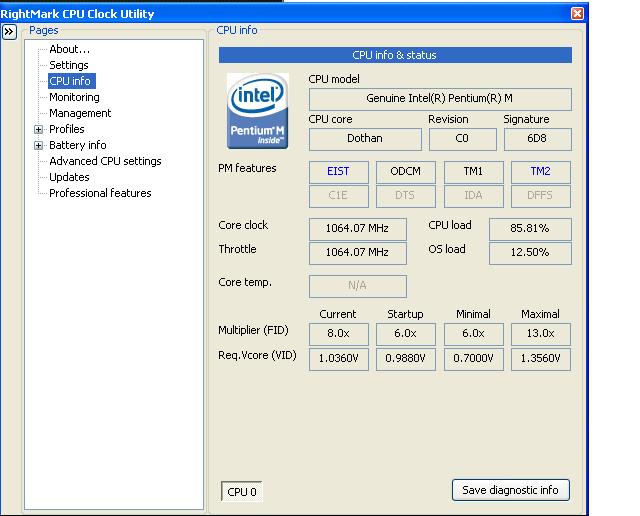Click the startup Vcore 0.9880V value
This screenshot has width=640, height=516.
tap(405, 359)
